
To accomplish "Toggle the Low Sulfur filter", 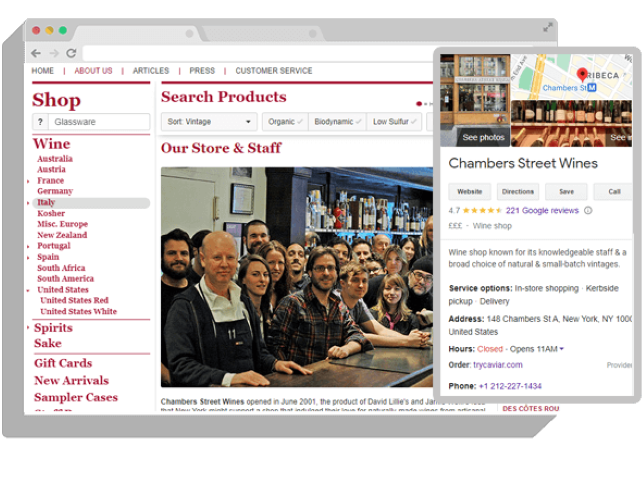I will [x=394, y=122].
